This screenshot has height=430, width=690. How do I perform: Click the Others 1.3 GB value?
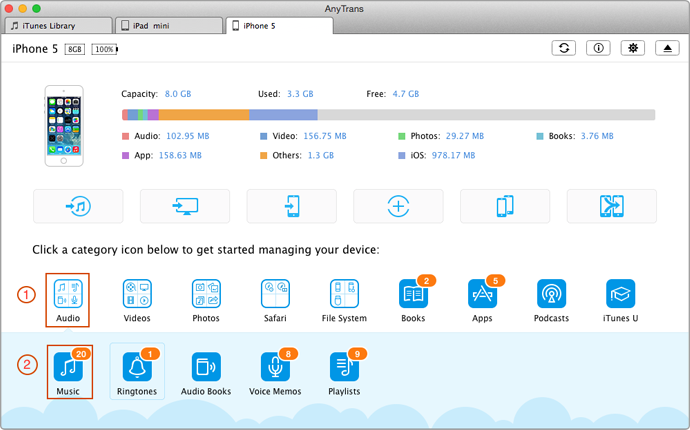321,155
